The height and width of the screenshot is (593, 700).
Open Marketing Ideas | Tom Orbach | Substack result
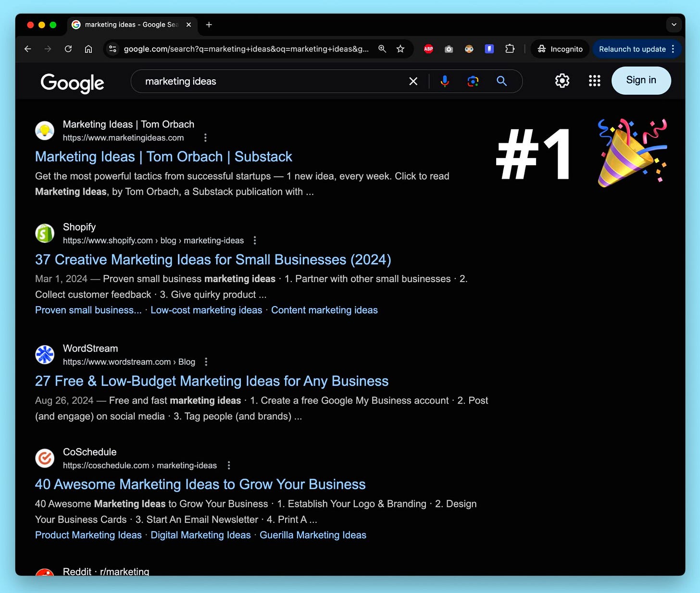coord(163,157)
